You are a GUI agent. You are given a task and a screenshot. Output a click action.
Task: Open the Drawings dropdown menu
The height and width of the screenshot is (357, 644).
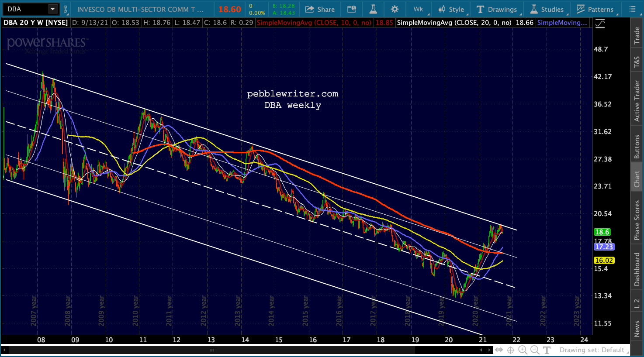(x=497, y=9)
